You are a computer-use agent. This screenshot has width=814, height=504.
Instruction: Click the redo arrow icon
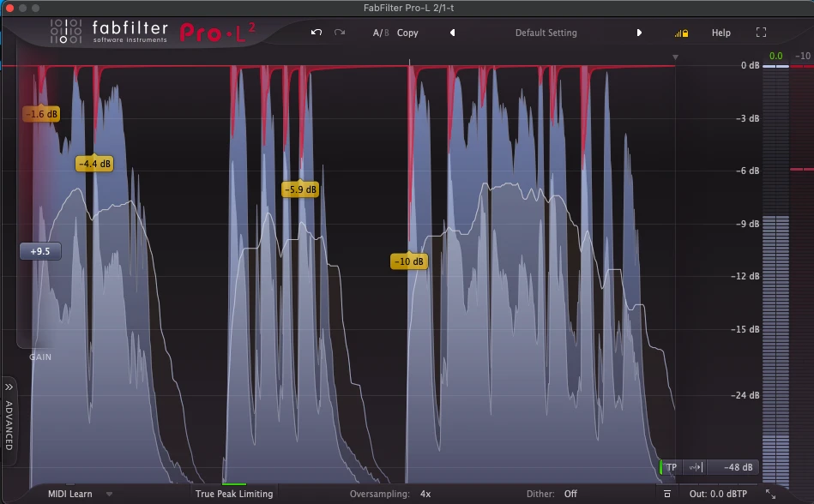point(340,33)
